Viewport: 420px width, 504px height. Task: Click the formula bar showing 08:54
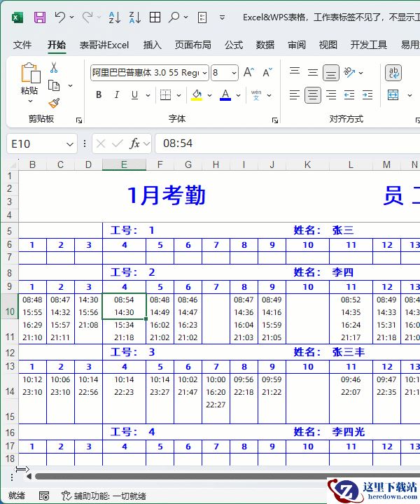(x=287, y=143)
